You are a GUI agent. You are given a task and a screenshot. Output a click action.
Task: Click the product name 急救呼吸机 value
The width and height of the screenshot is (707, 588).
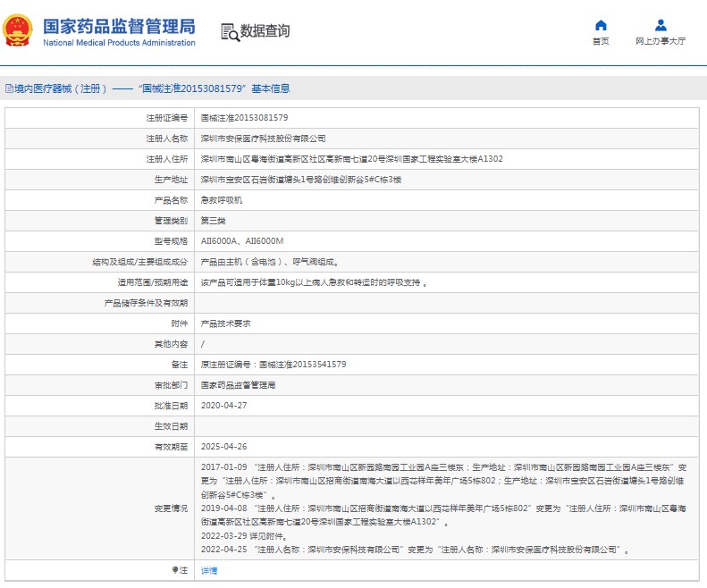tap(221, 200)
